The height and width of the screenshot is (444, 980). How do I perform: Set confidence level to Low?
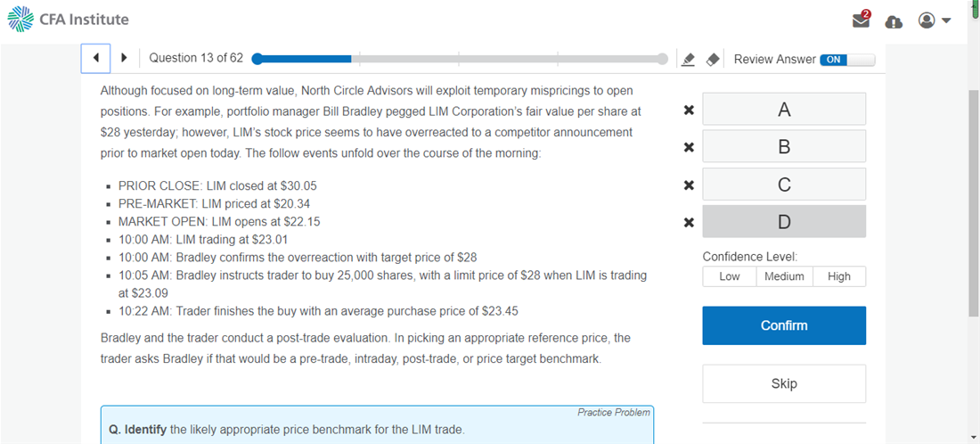coord(730,276)
